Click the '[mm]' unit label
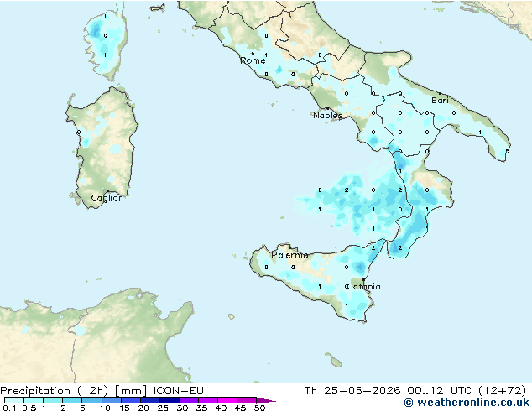The height and width of the screenshot is (411, 532). [x=131, y=391]
